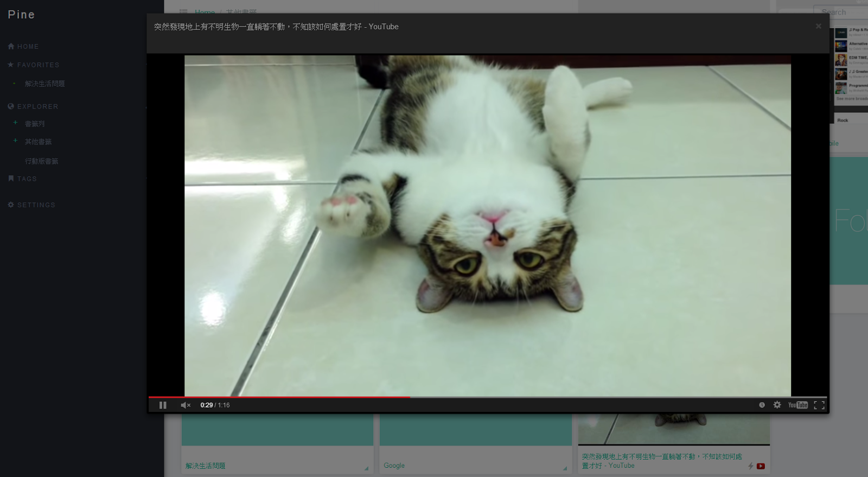This screenshot has height=477, width=868.
Task: Click the YouTube icon on video card
Action: click(x=761, y=466)
